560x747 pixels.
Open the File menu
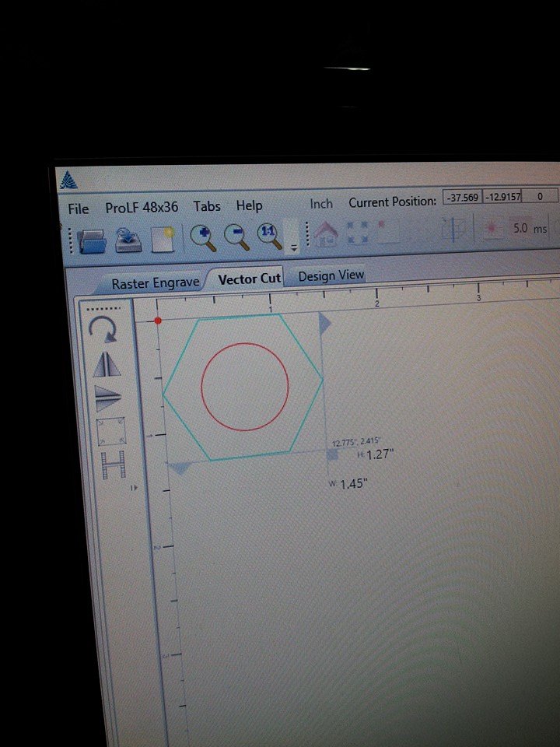(78, 209)
